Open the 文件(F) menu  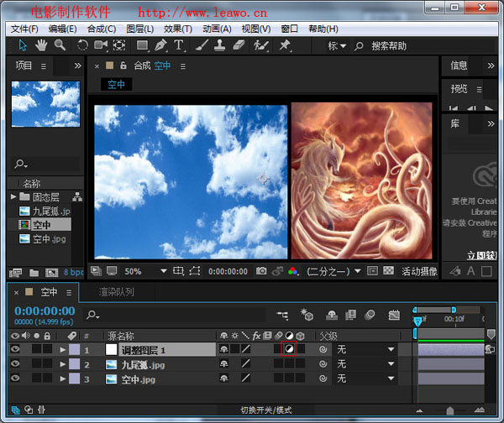point(24,29)
